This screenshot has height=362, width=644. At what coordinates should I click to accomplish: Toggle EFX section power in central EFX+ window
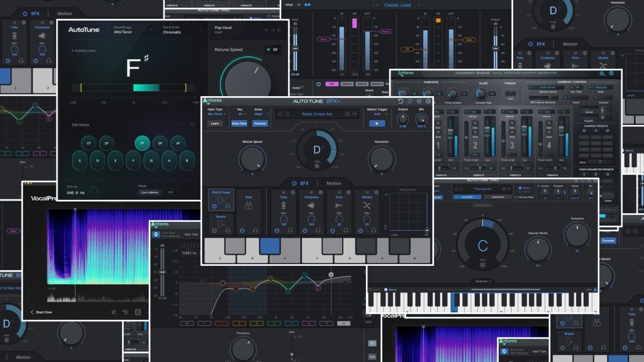click(294, 184)
